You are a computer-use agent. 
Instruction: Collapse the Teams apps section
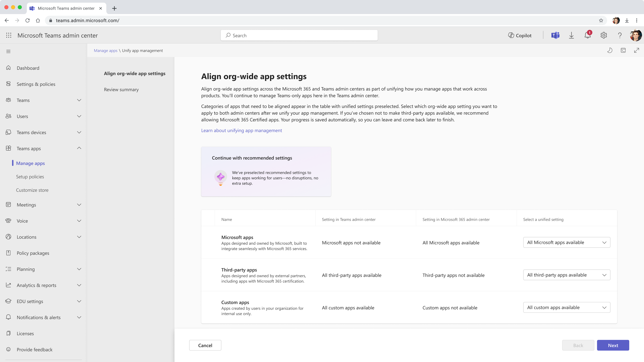[79, 148]
